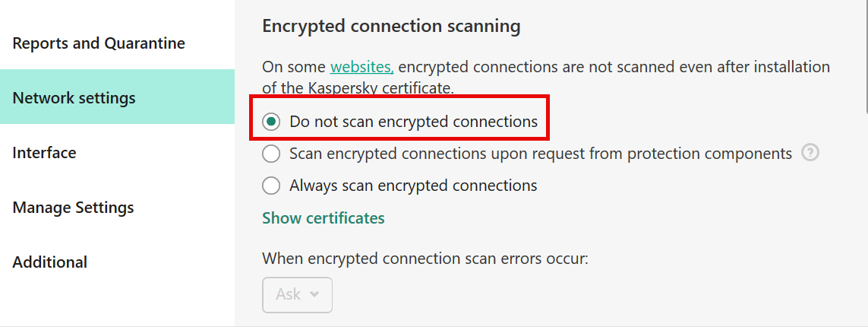This screenshot has width=868, height=327.
Task: Open Reports and Quarantine section
Action: [x=99, y=43]
